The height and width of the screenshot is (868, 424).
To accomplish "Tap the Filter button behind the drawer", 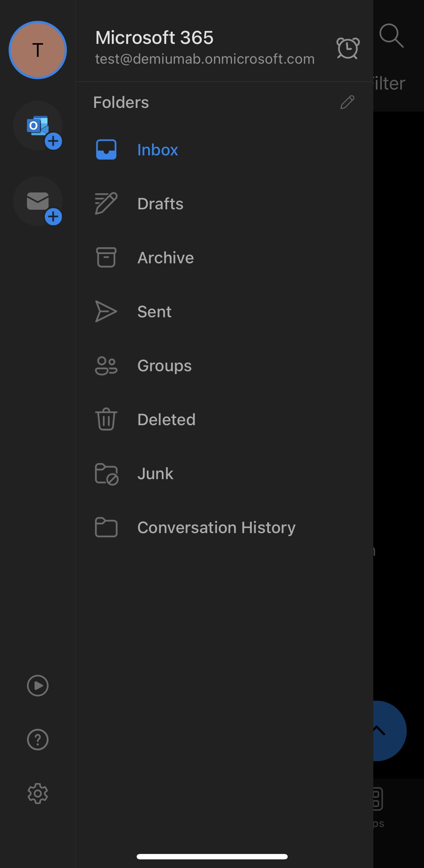I will (x=389, y=83).
